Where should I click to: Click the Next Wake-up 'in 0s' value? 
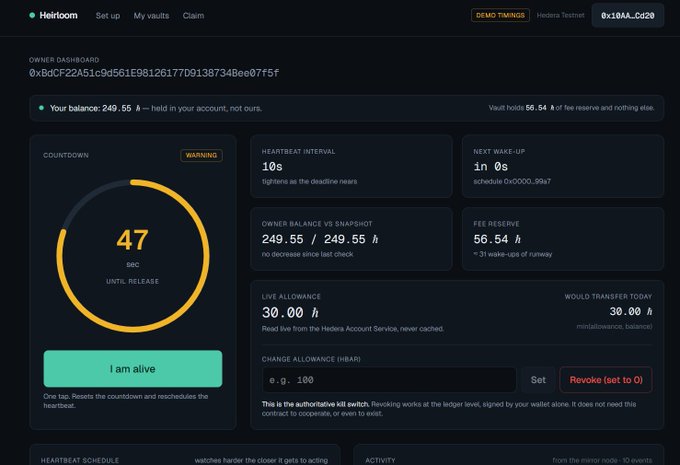pyautogui.click(x=490, y=167)
